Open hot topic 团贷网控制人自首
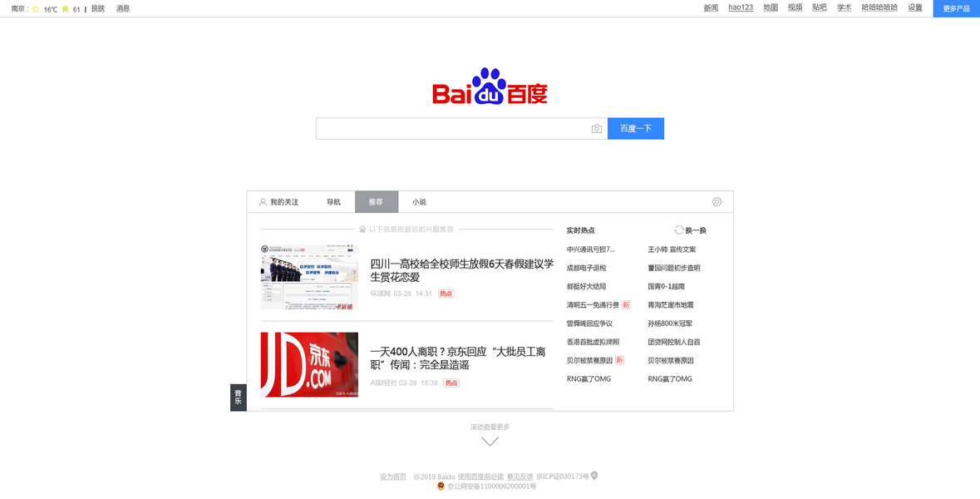Image resolution: width=980 pixels, height=499 pixels. pyautogui.click(x=674, y=342)
